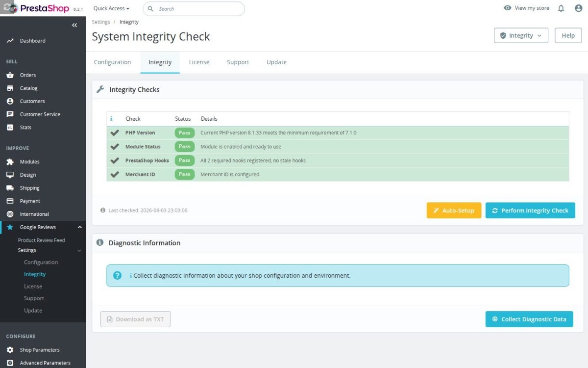
Task: Click the Shipping truck icon
Action: [10, 188]
